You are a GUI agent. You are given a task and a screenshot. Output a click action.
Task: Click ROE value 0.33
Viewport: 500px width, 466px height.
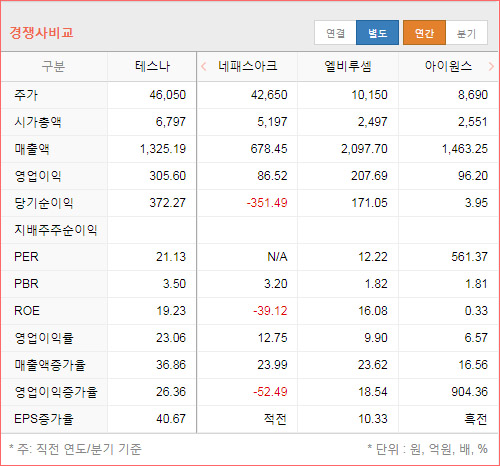point(477,311)
